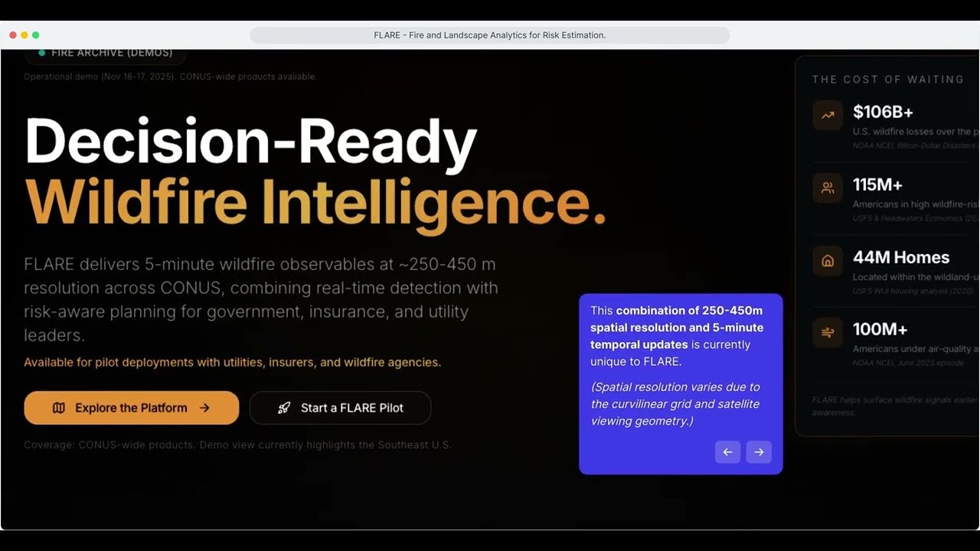Minimize window using the yellow button
The width and height of the screenshot is (980, 551).
click(x=24, y=35)
